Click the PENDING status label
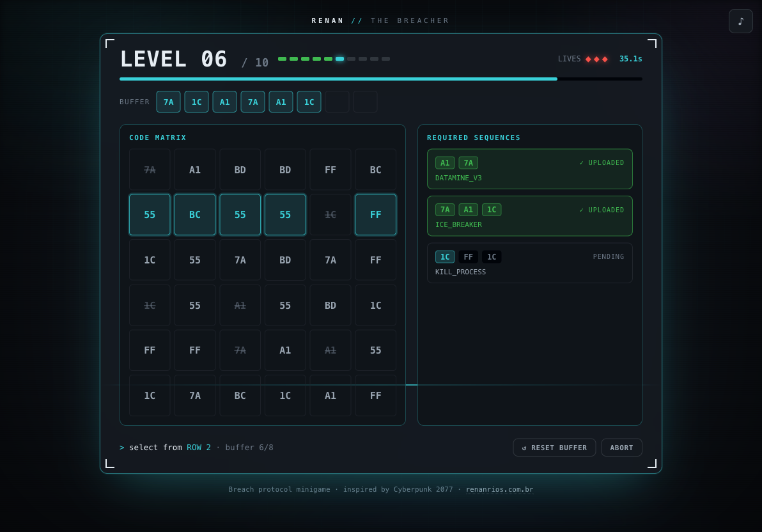Screen dimensions: 762x532 coord(609,257)
